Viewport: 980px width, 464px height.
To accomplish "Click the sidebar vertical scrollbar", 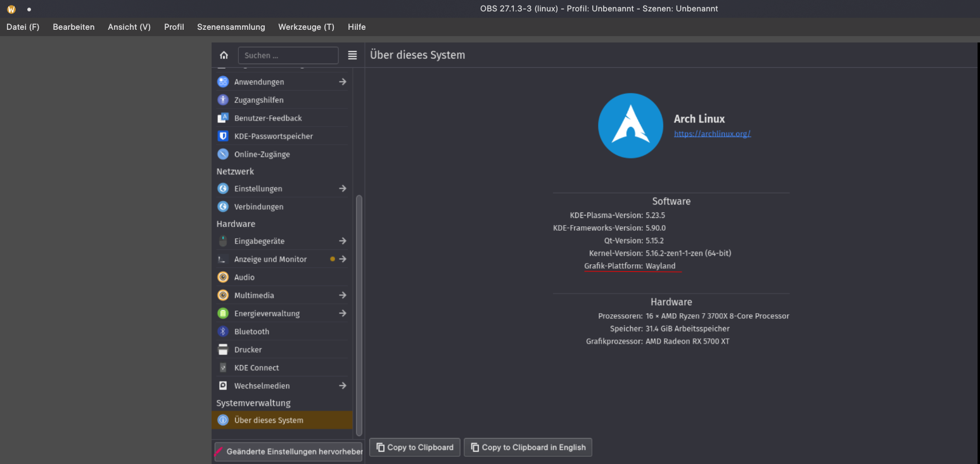I will coord(359,315).
